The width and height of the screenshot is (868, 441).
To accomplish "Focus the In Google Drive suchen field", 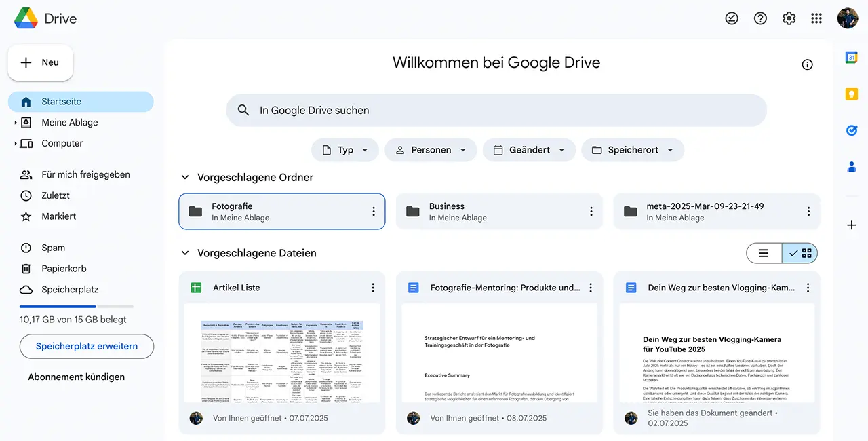I will pyautogui.click(x=496, y=110).
